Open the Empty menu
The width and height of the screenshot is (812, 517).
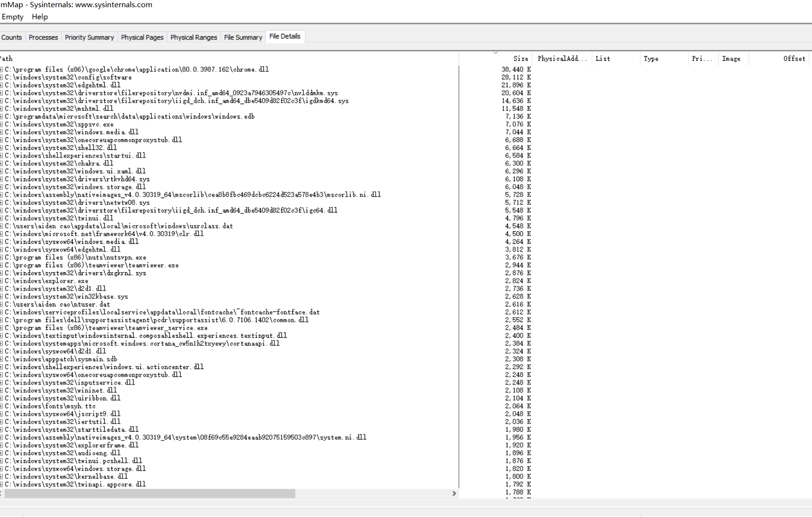(x=13, y=17)
